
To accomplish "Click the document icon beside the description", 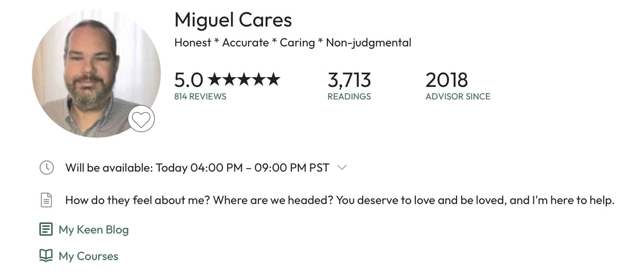I will pyautogui.click(x=46, y=200).
